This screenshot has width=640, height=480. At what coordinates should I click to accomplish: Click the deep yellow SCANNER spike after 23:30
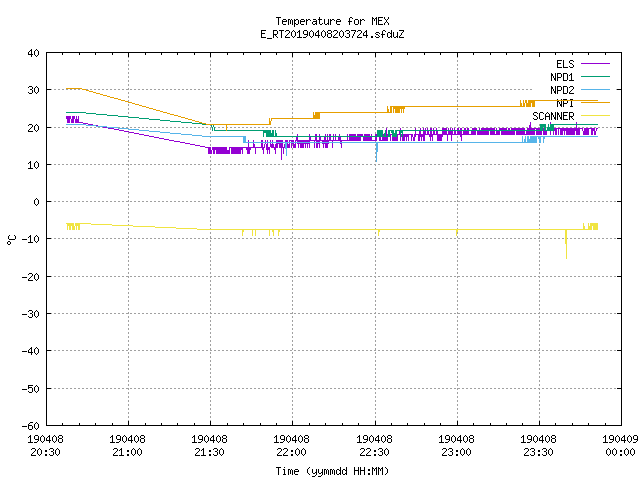click(x=566, y=245)
